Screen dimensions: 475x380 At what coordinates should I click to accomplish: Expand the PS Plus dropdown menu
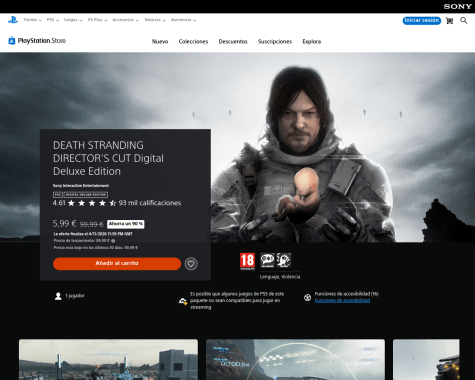[x=97, y=20]
